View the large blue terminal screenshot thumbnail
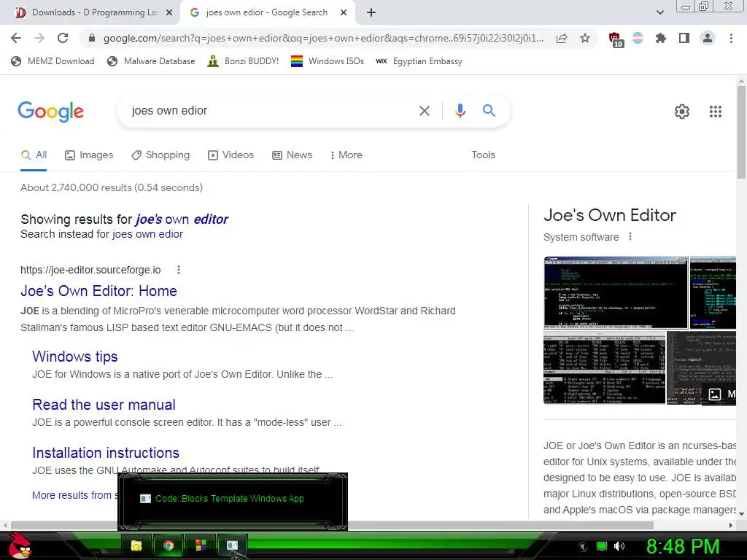747x560 pixels. (616, 292)
